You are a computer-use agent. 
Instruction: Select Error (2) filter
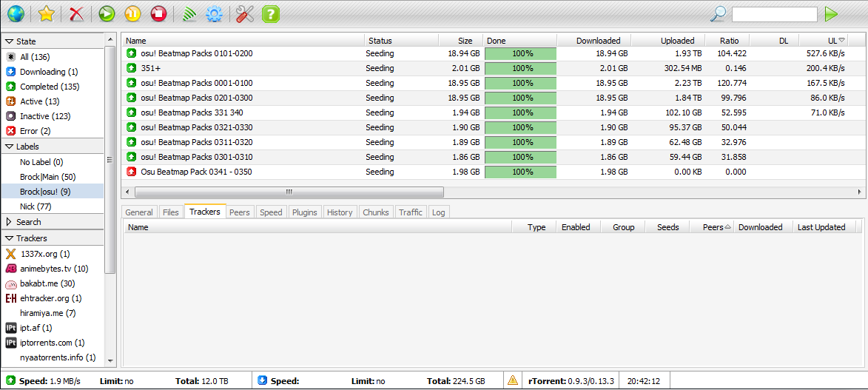[x=52, y=131]
